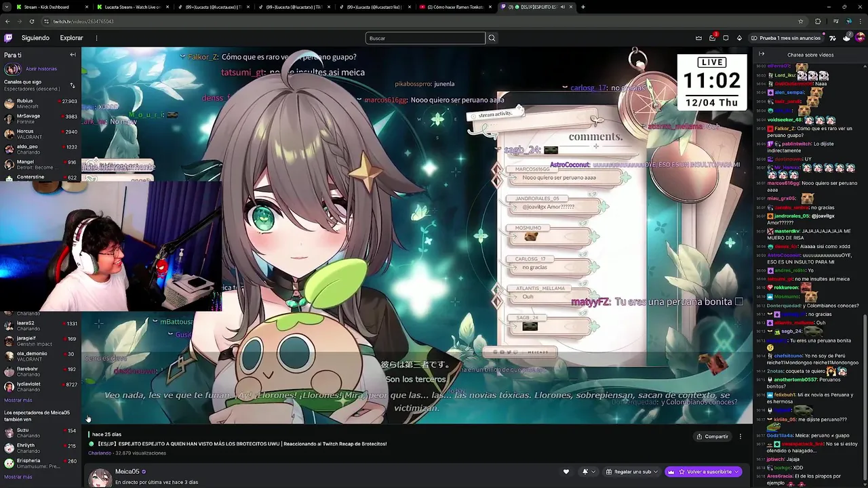The width and height of the screenshot is (868, 488).
Task: Open ola_demoniio VALORANT channel
Action: tap(41, 357)
